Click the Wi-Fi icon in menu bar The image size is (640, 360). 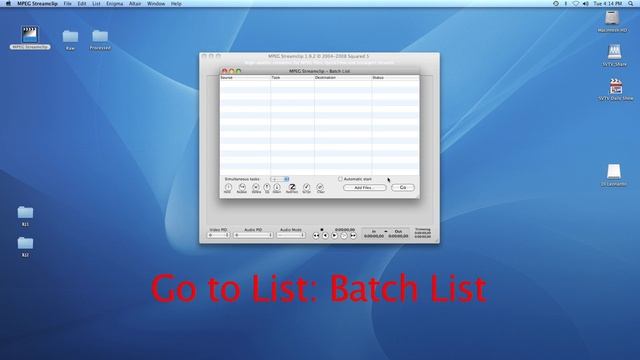click(576, 4)
